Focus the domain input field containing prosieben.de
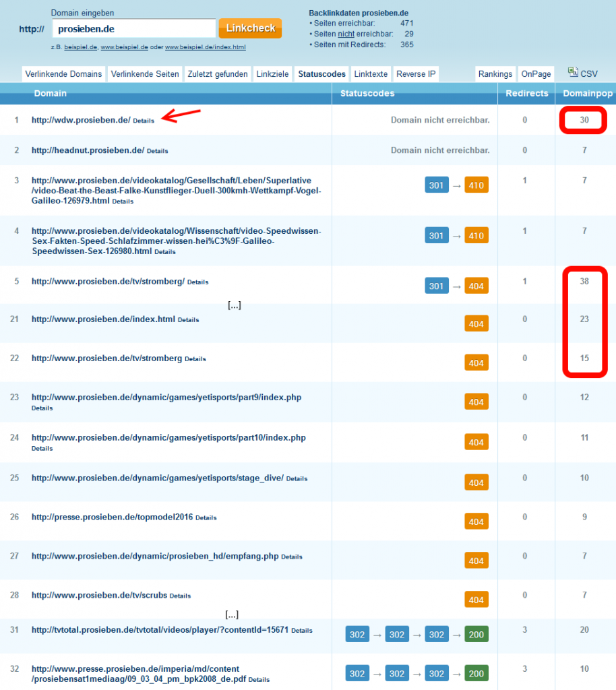616x690 pixels. click(x=133, y=29)
